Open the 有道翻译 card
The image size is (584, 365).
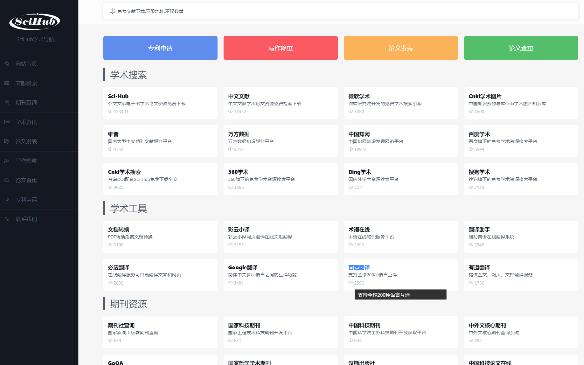pyautogui.click(x=521, y=274)
